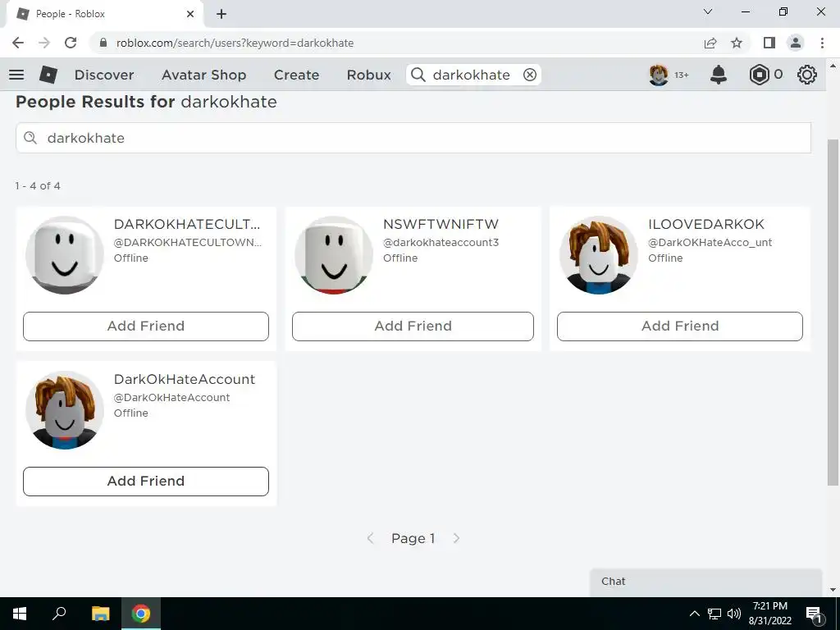Open a new browser tab
The image size is (840, 630).
point(221,14)
